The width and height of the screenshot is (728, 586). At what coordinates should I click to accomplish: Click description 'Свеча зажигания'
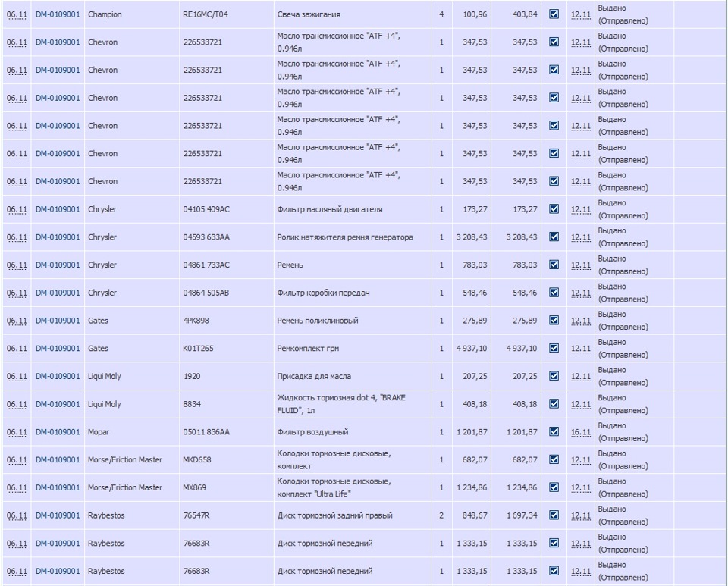pos(309,14)
